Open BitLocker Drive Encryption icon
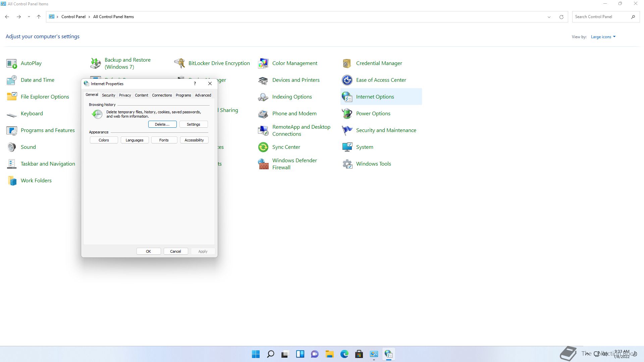Image resolution: width=644 pixels, height=362 pixels. pos(179,63)
